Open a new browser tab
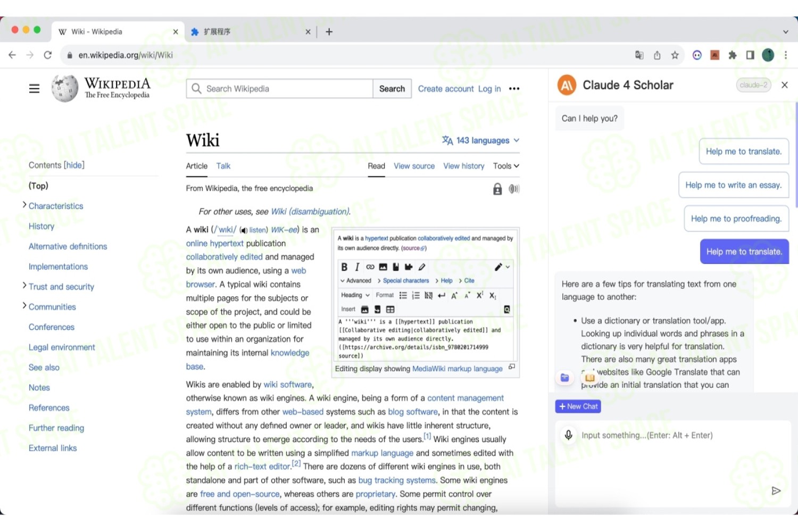The width and height of the screenshot is (798, 532). click(x=329, y=32)
